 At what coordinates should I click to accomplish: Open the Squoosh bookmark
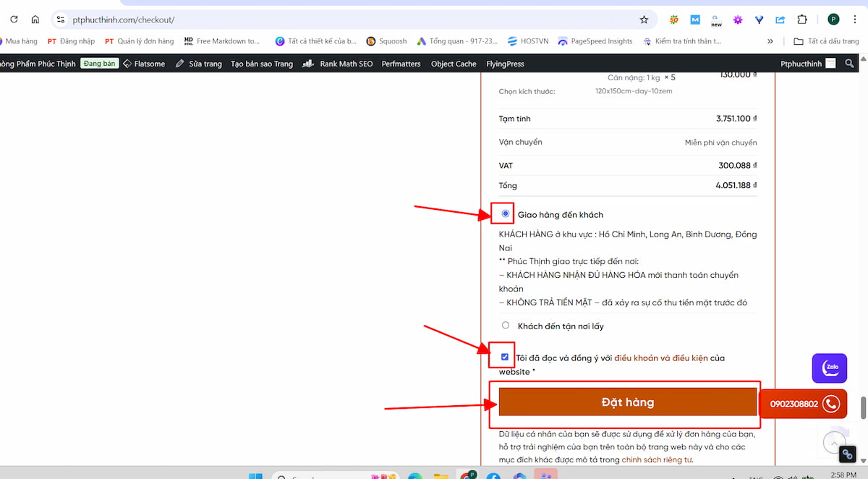point(387,41)
